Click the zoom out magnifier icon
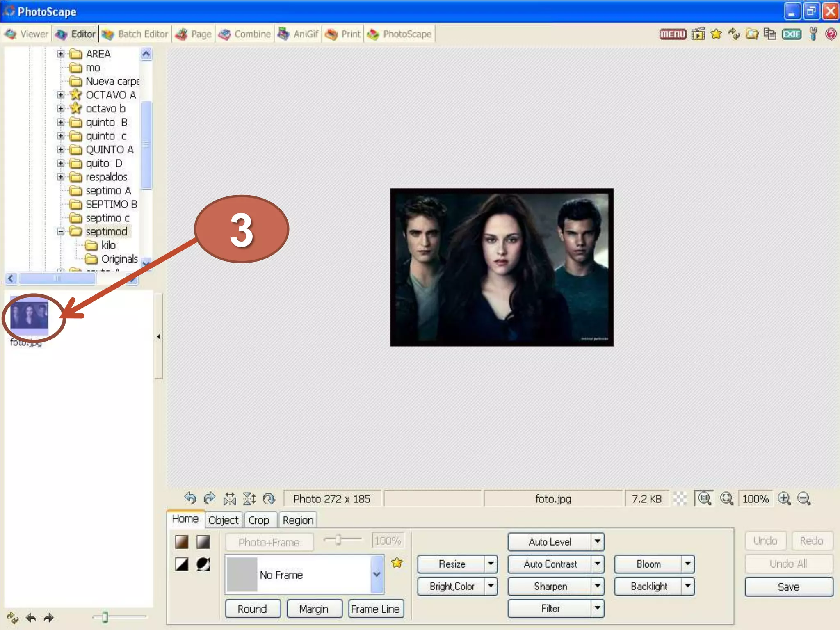 coord(803,499)
